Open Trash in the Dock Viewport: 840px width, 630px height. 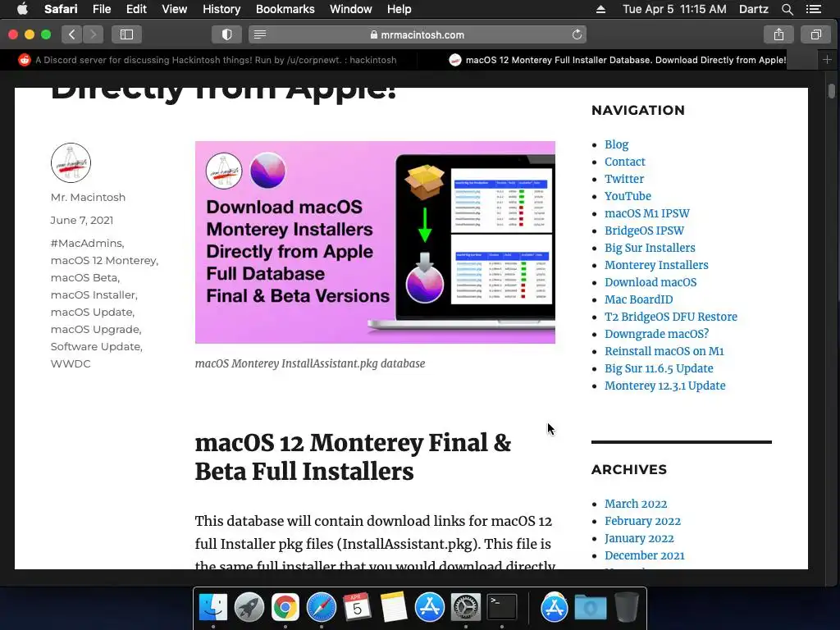pos(626,607)
